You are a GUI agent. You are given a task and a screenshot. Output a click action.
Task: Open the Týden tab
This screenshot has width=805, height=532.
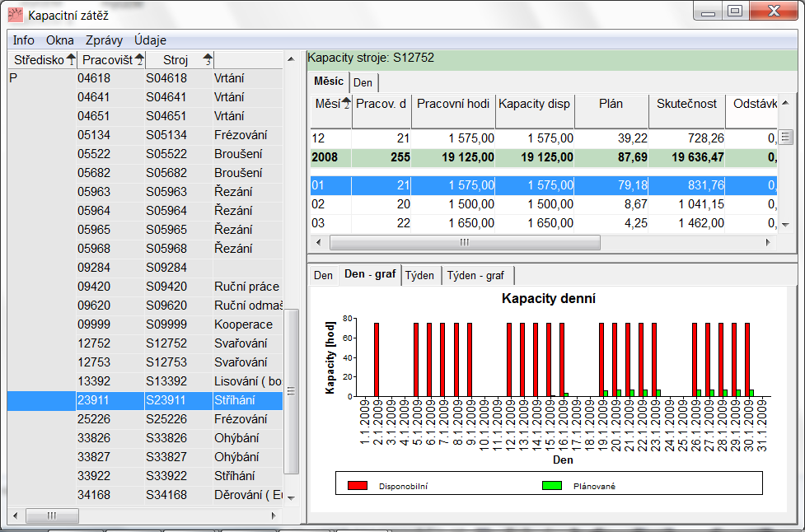419,276
